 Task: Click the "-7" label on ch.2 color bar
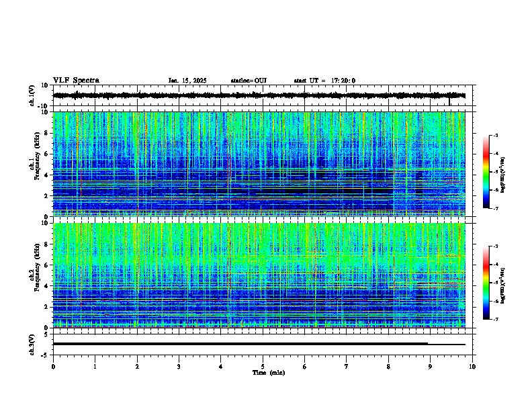(496, 319)
